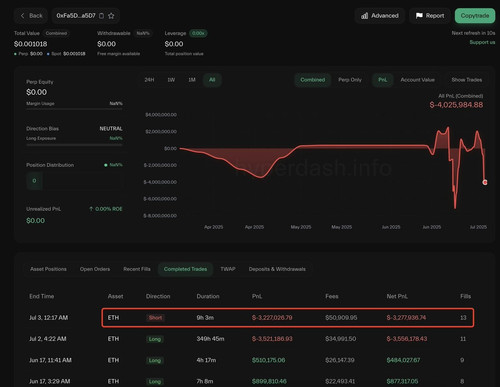Click the Margin Usage progress bar

pos(74,109)
